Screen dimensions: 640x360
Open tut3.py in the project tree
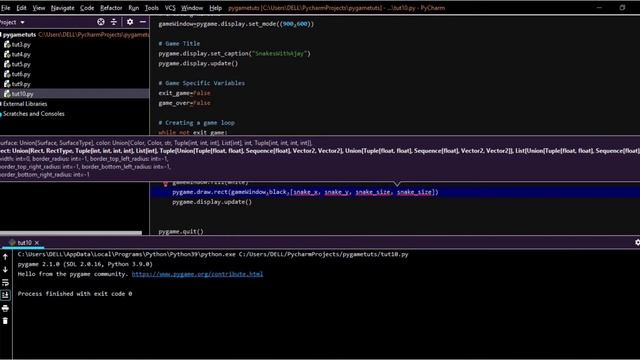point(21,44)
